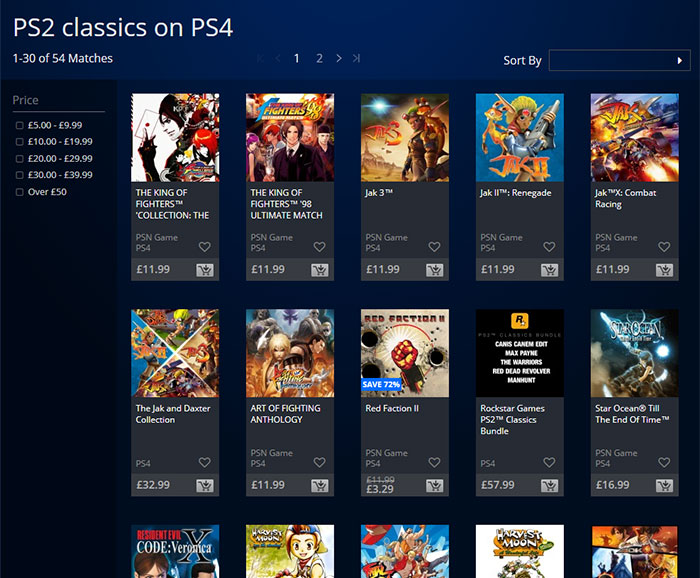The width and height of the screenshot is (700, 578).
Task: Click the £3.29 Red Faction II sale price
Action: (x=380, y=489)
